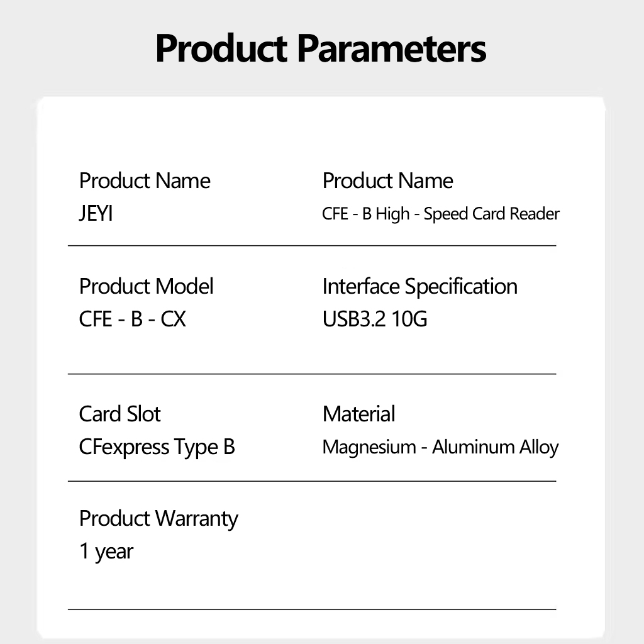The width and height of the screenshot is (644, 644).
Task: Select the USB3.2 10G value
Action: 375,319
